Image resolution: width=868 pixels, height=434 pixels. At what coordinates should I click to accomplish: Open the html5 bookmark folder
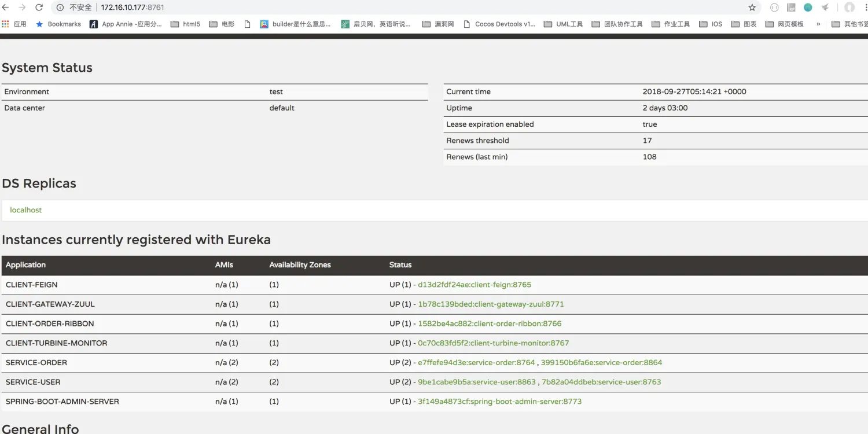(185, 24)
